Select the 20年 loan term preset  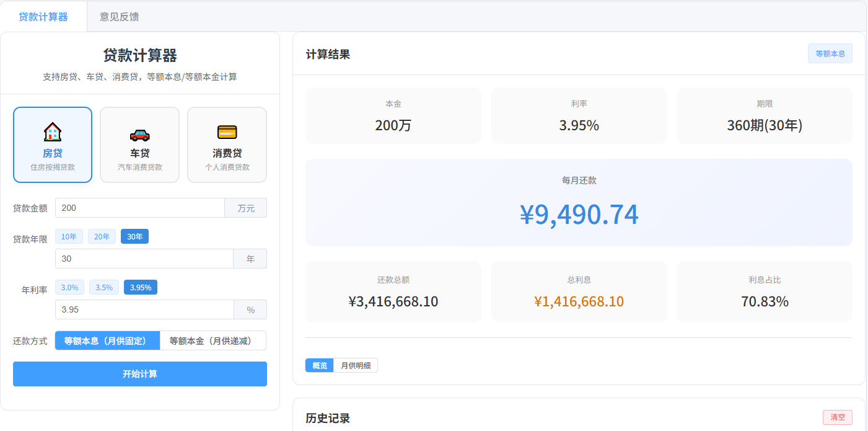tap(102, 236)
